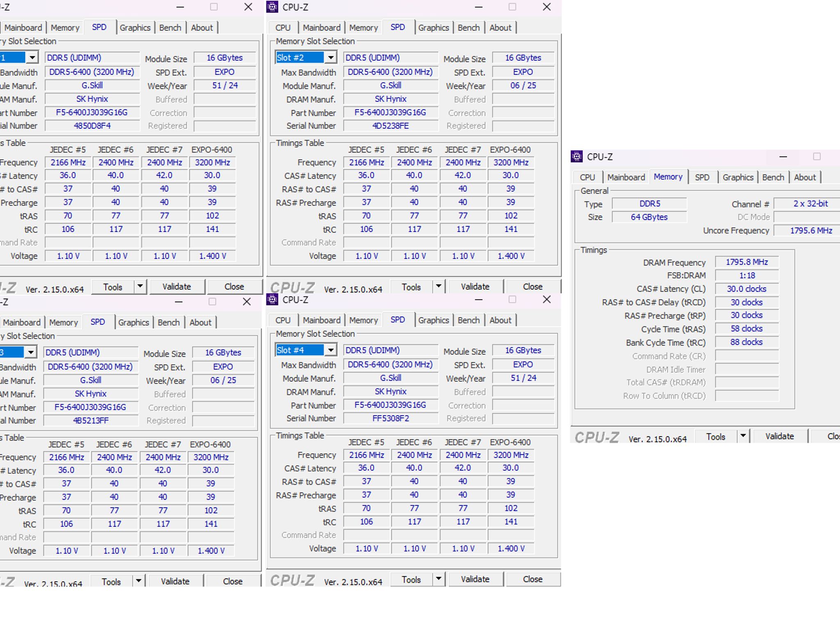
Task: Open the Slot #2 memory slot dropdown
Action: tap(331, 58)
